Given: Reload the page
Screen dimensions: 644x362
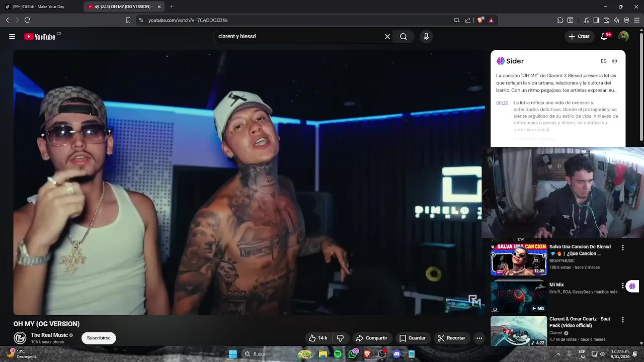Looking at the screenshot, I should pyautogui.click(x=27, y=20).
